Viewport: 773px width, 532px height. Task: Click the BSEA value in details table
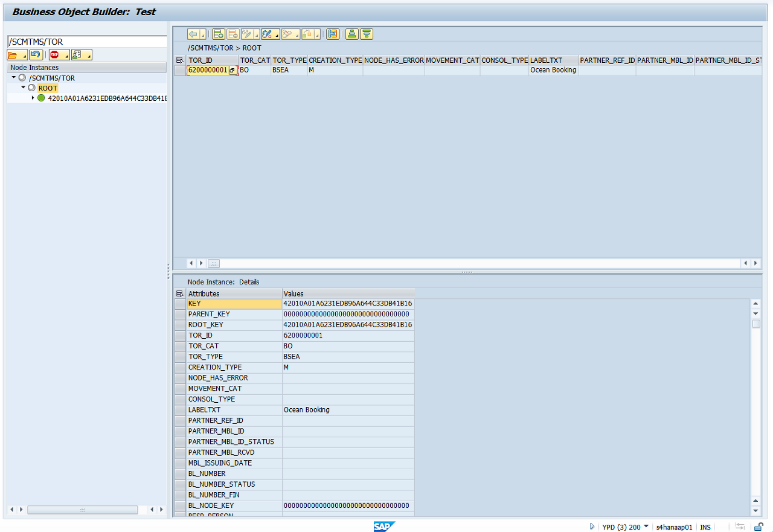[348, 357]
